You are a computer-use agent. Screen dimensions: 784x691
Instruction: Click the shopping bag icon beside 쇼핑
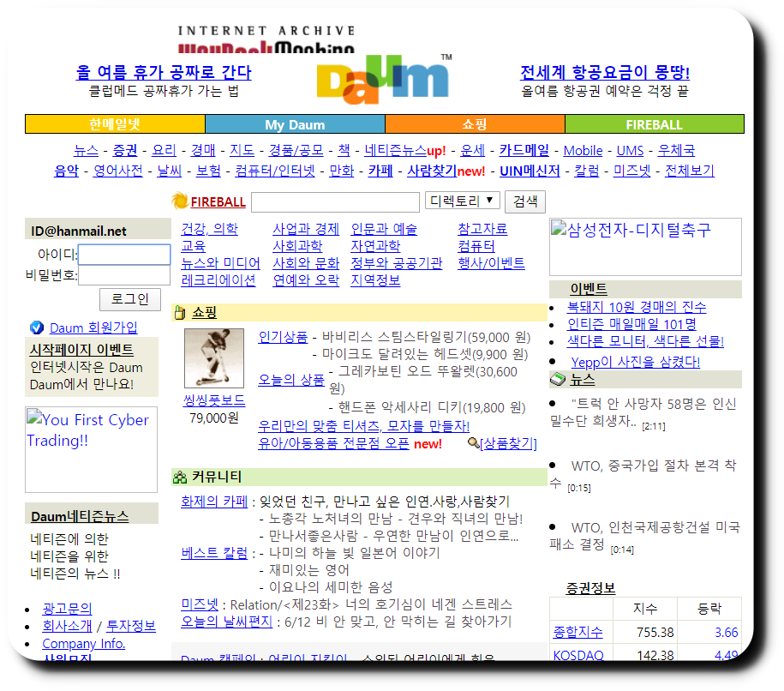[x=179, y=313]
